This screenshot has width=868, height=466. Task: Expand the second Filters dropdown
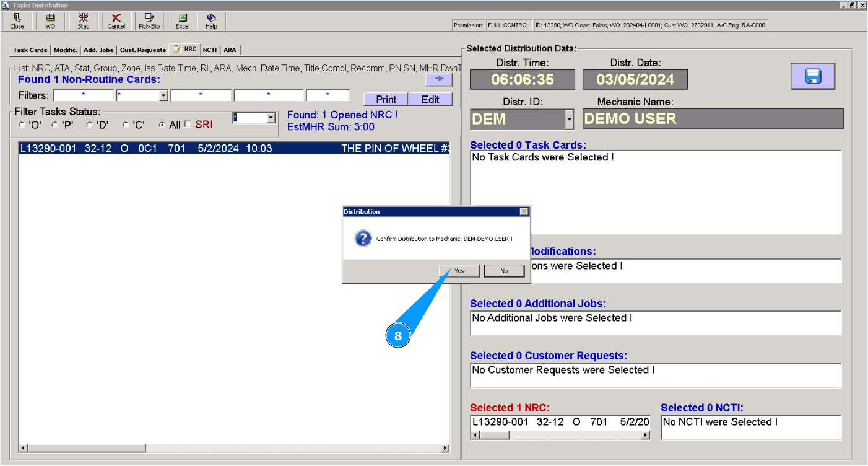[163, 95]
